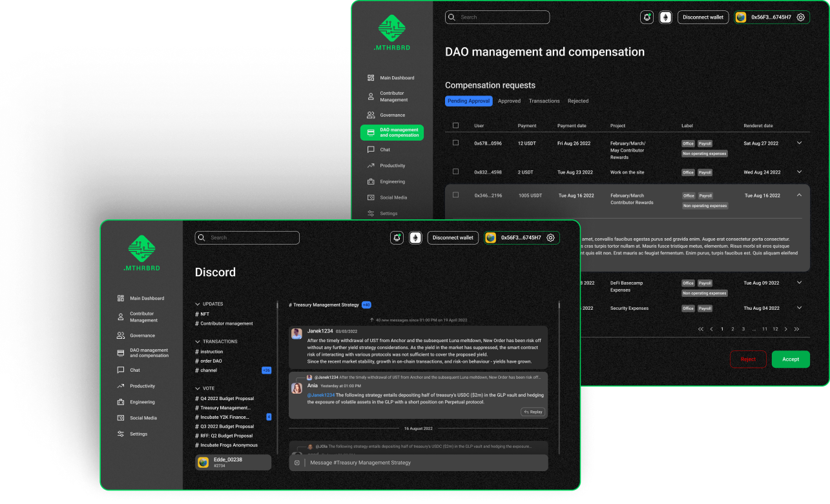Open Q4 2022 Budget Proposal channel
Image resolution: width=830 pixels, height=504 pixels.
pos(224,399)
